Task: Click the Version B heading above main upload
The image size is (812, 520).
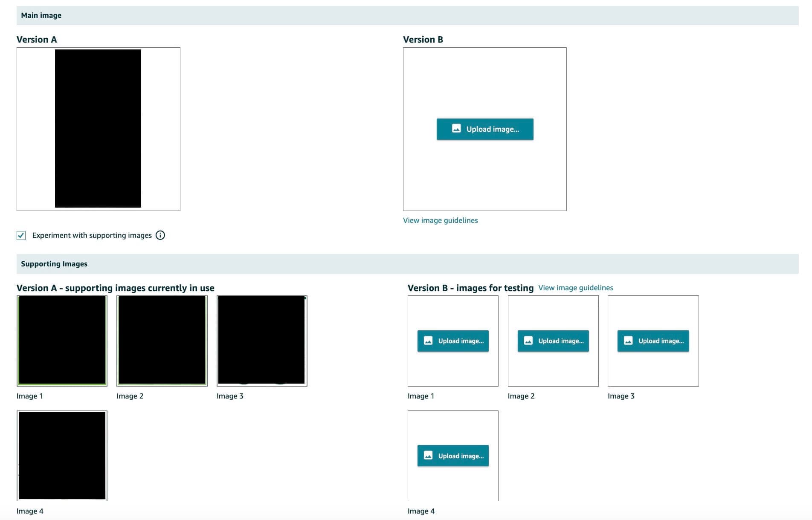Action: [423, 40]
